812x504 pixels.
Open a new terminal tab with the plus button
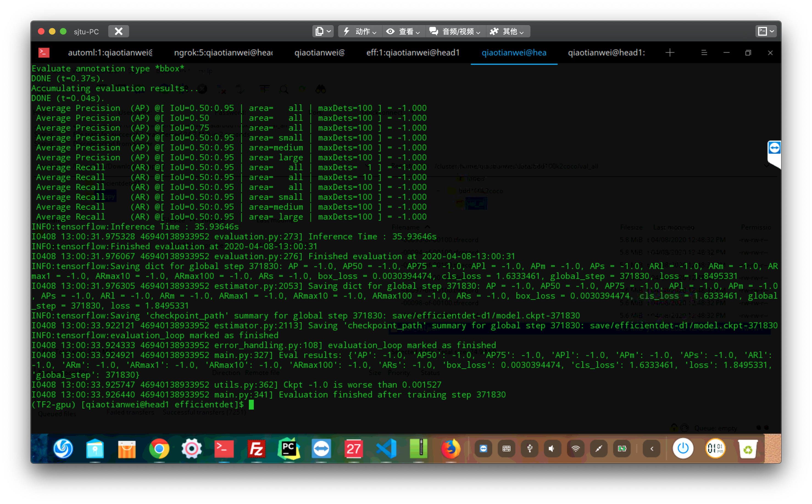(670, 52)
